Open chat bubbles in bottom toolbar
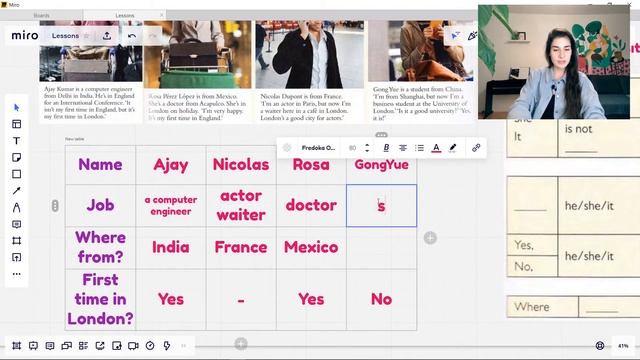The width and height of the screenshot is (640, 360). coord(67,346)
